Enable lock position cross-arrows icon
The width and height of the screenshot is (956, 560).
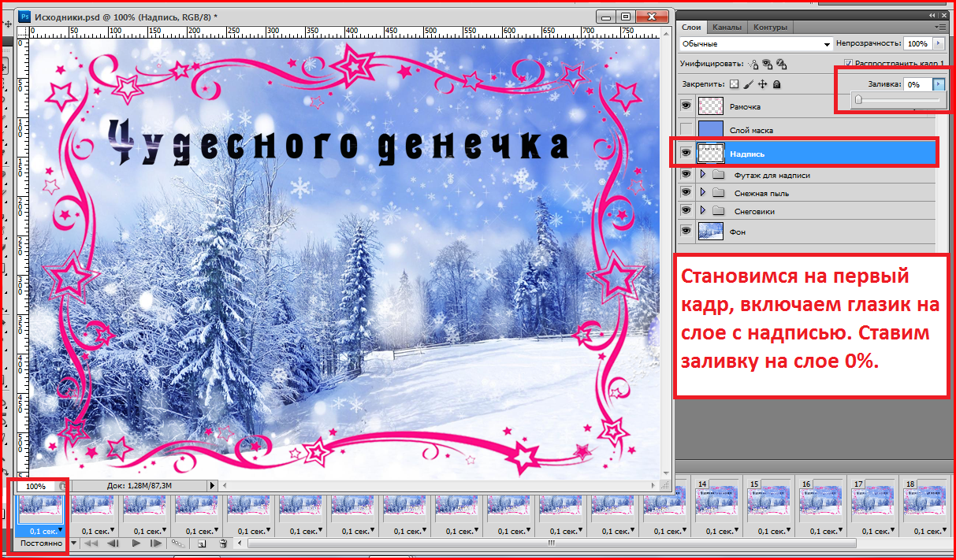[x=762, y=83]
